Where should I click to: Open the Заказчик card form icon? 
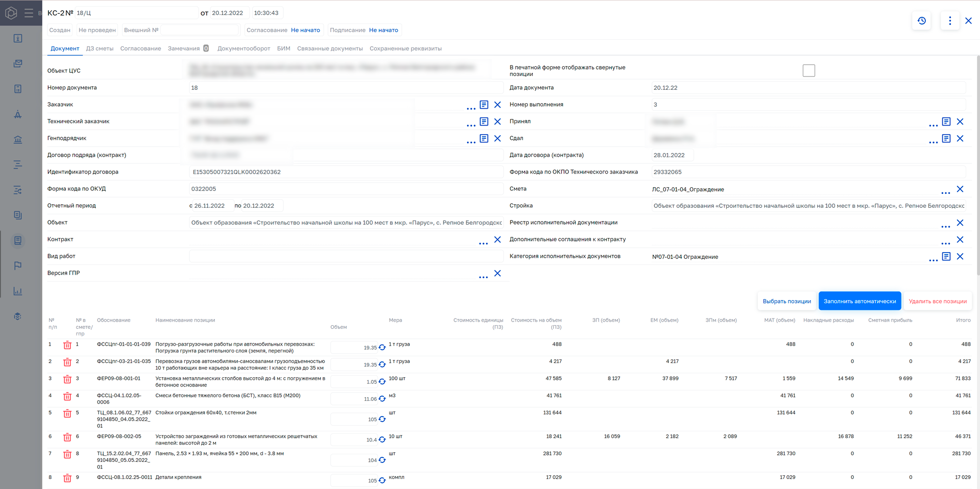484,104
